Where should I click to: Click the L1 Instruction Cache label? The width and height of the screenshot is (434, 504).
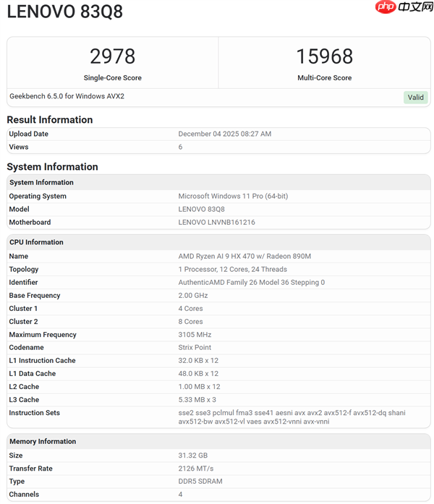42,361
